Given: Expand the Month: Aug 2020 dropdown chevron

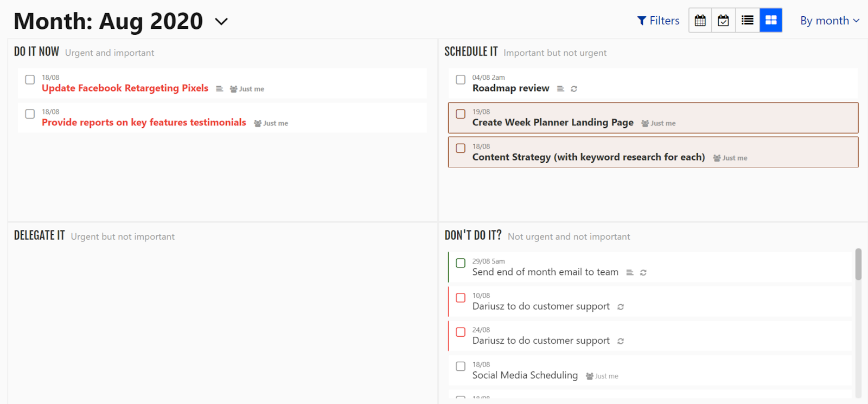Looking at the screenshot, I should (x=221, y=22).
